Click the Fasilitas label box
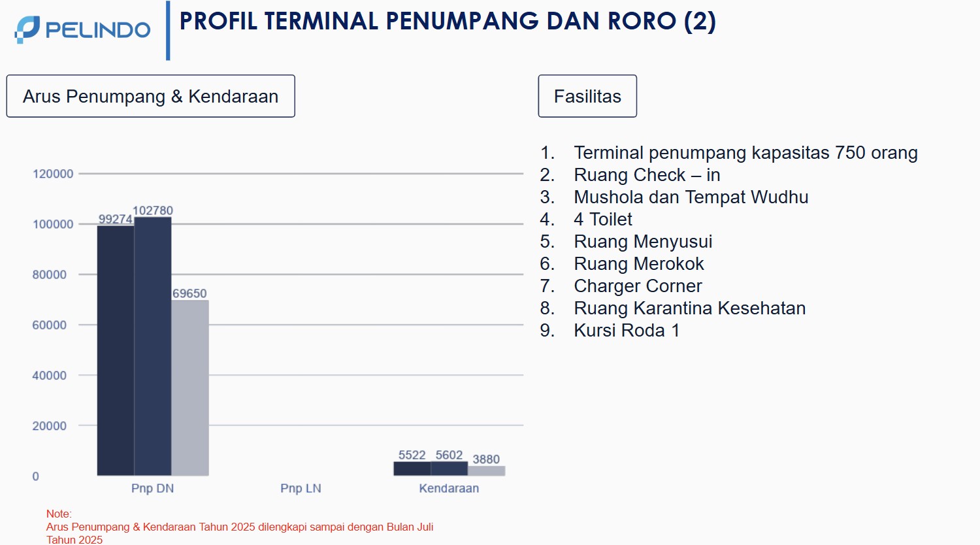This screenshot has width=980, height=545. click(x=587, y=96)
